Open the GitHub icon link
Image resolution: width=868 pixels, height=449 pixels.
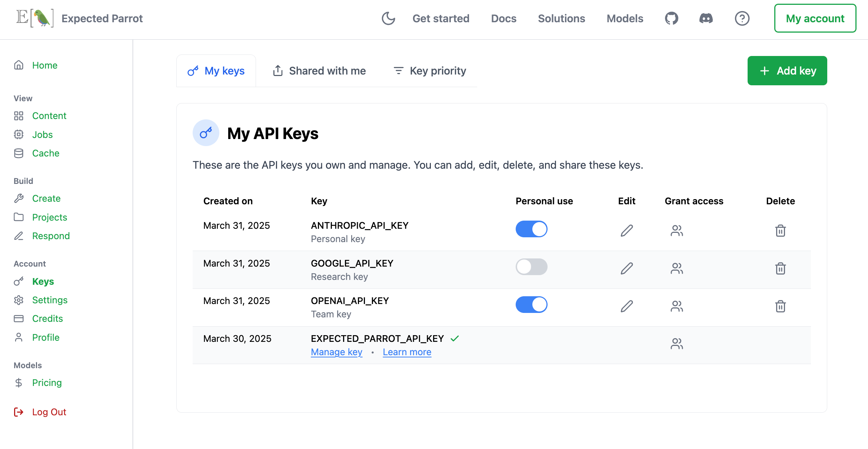[671, 18]
